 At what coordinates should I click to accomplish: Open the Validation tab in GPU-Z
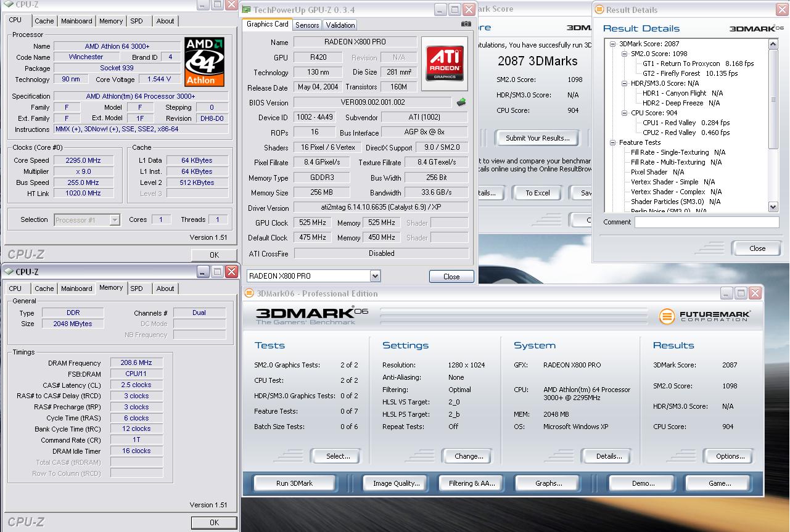click(340, 25)
